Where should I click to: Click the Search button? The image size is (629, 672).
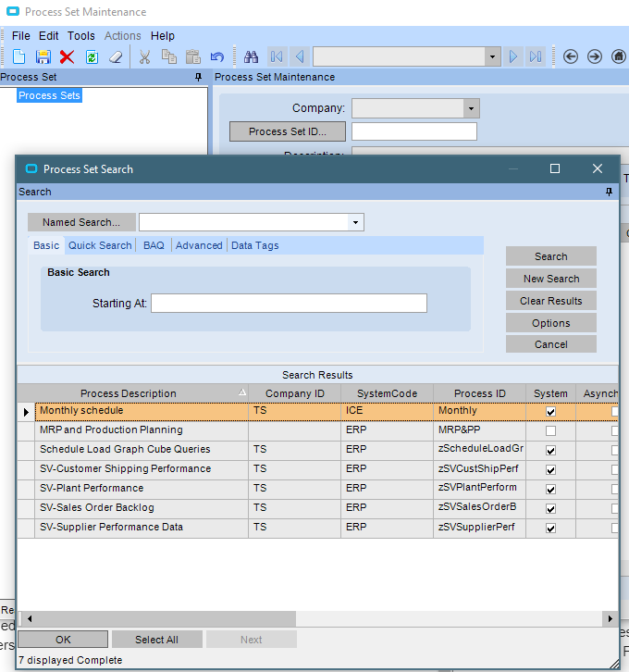[551, 256]
